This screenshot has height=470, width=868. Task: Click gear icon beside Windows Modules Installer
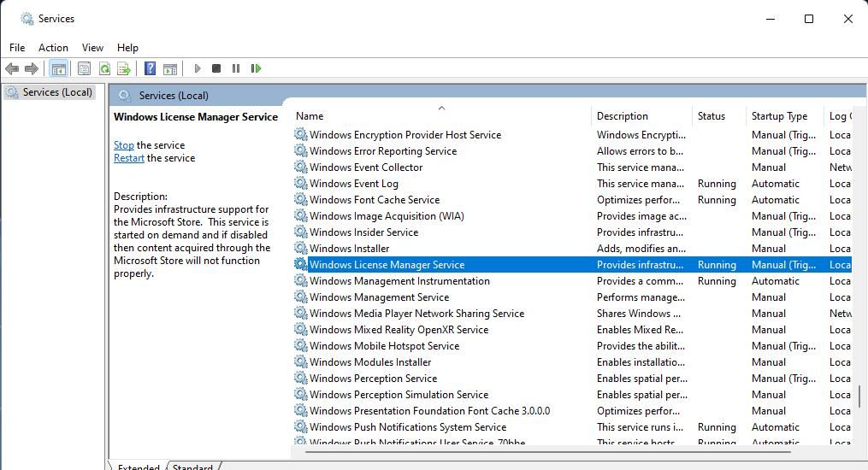point(300,362)
